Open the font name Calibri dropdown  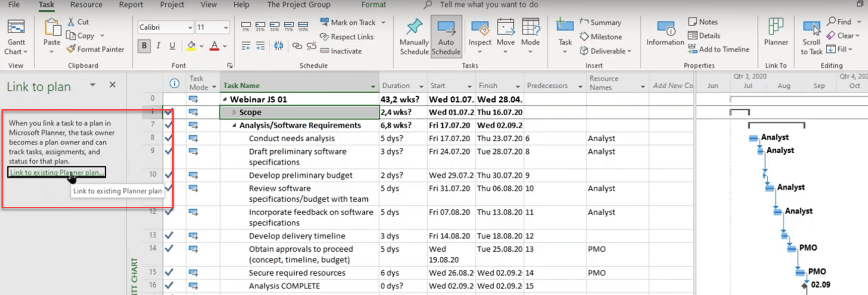click(x=190, y=27)
